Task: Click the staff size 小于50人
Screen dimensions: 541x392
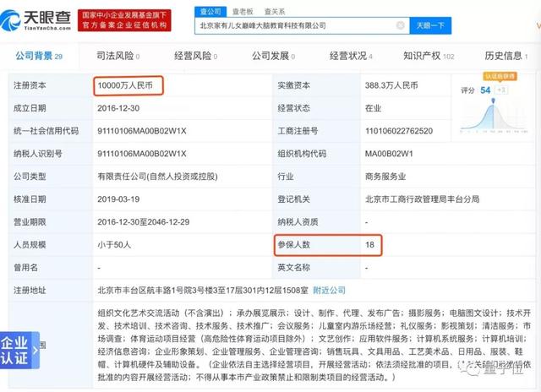Action: point(114,245)
